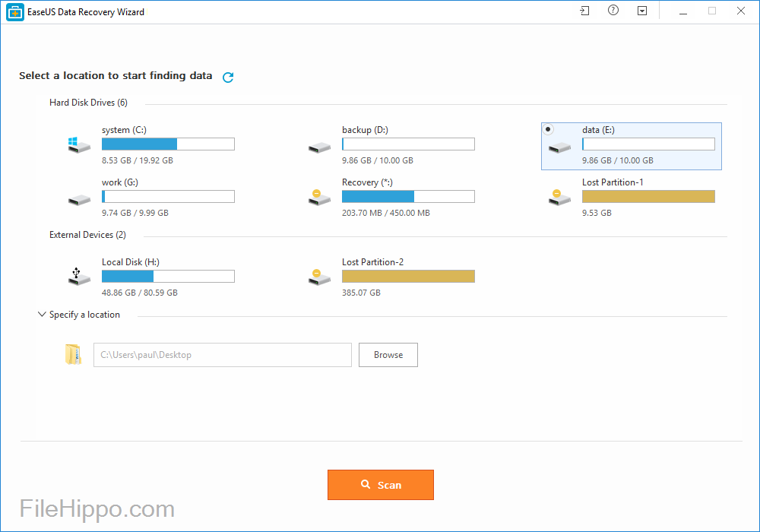This screenshot has width=760, height=532.
Task: Click the Local Disk (H:) USB drive icon
Action: pos(79,277)
